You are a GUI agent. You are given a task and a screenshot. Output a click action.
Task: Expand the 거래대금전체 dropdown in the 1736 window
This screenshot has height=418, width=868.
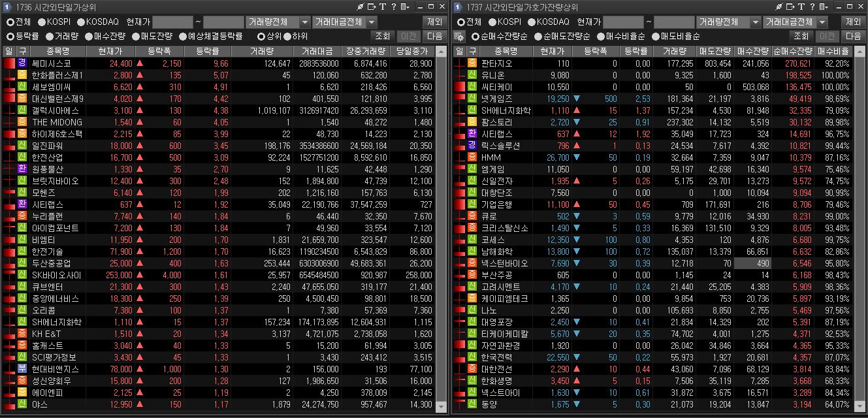point(372,22)
